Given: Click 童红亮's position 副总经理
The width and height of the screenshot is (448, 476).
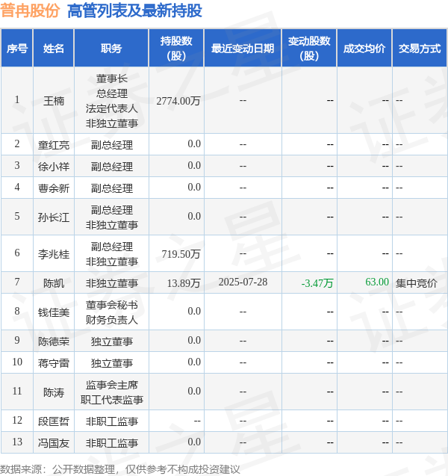Looking at the screenshot, I should [x=111, y=145].
